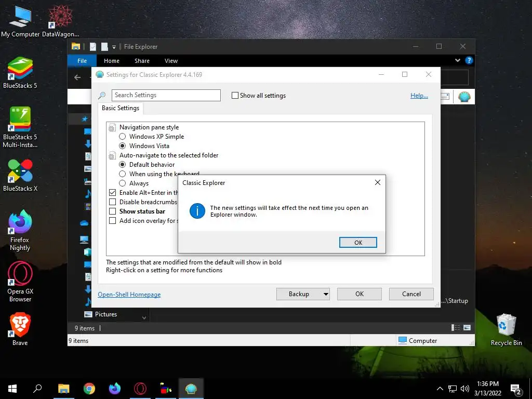532x399 pixels.
Task: Click the Quick access star icon in the navigation pane
Action: coord(85,118)
